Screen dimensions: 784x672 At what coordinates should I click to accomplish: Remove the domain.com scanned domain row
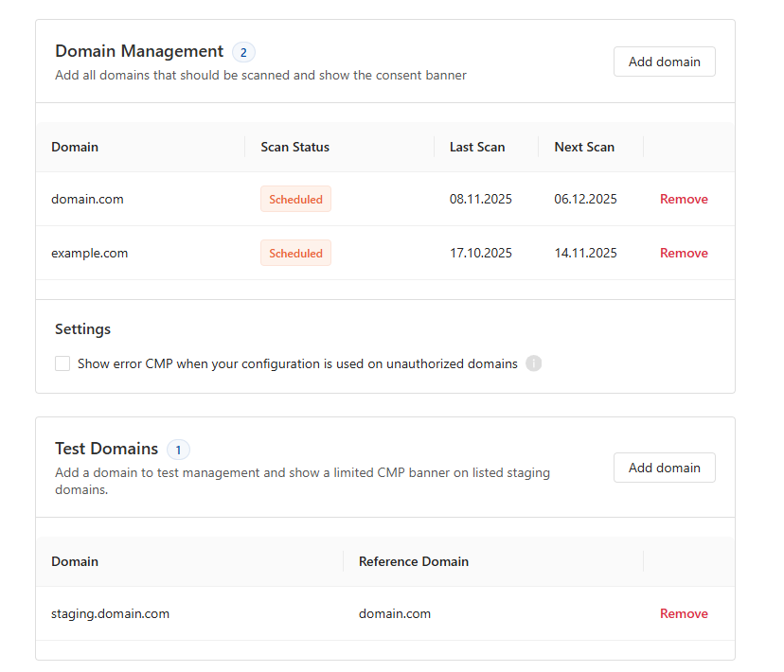tap(684, 199)
